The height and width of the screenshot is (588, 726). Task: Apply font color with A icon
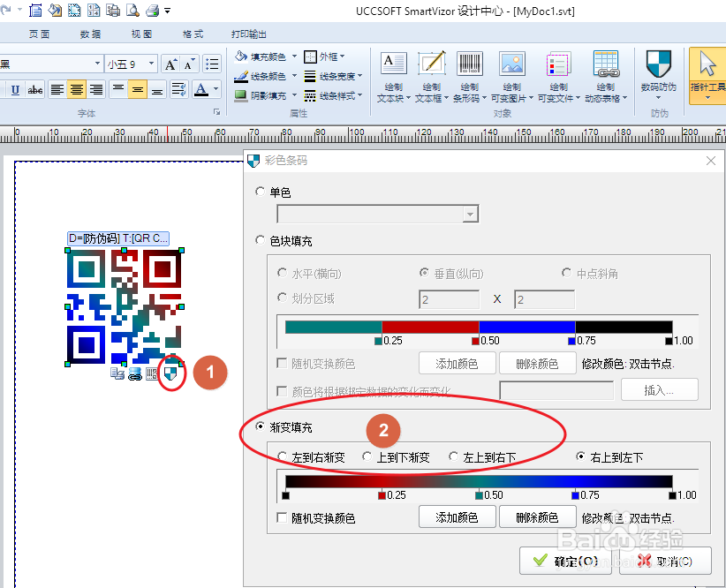pos(201,89)
